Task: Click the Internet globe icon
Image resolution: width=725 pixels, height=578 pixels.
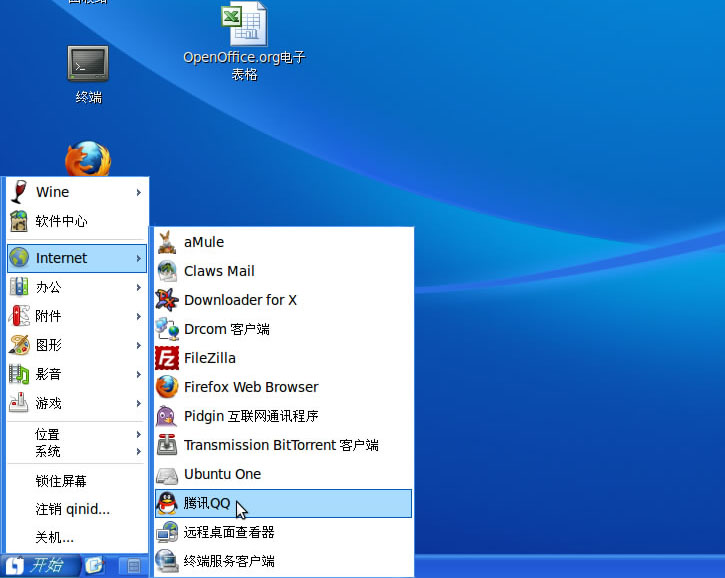Action: coord(19,258)
